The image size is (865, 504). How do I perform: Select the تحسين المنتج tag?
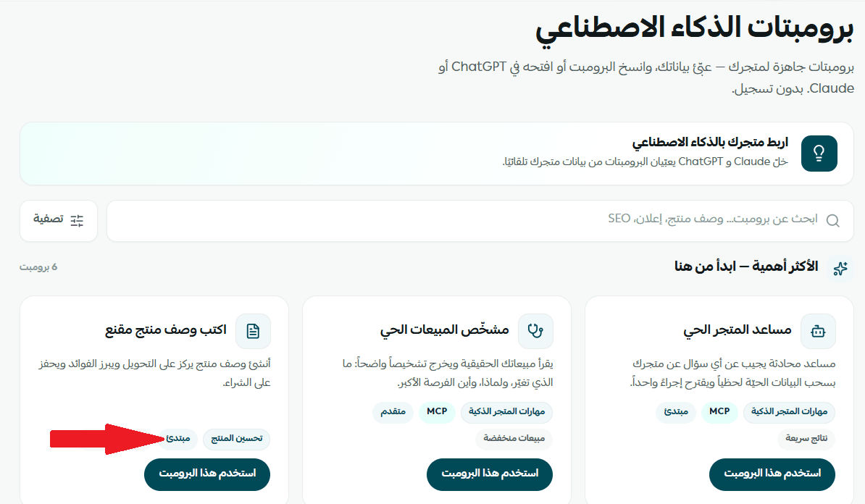[x=237, y=438]
